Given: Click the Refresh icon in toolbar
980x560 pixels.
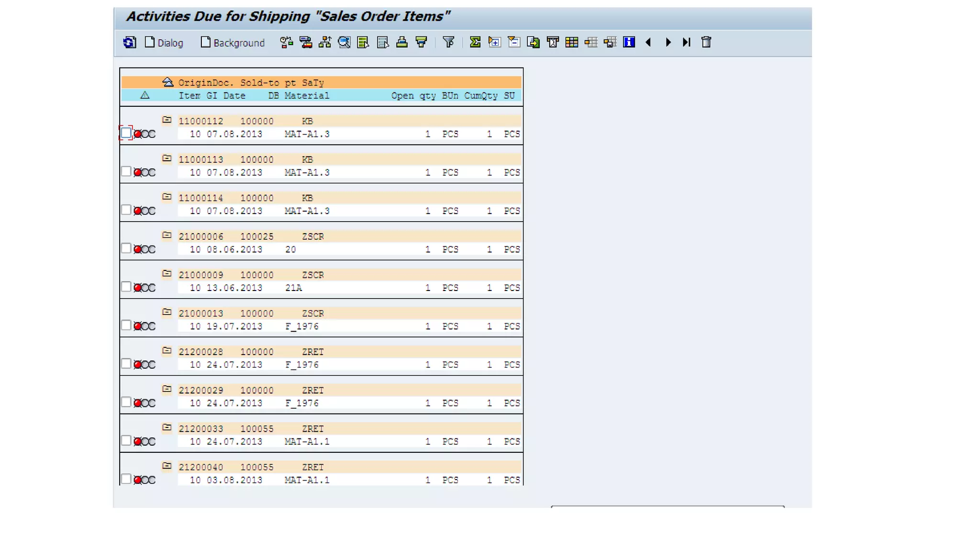Looking at the screenshot, I should click(x=129, y=43).
